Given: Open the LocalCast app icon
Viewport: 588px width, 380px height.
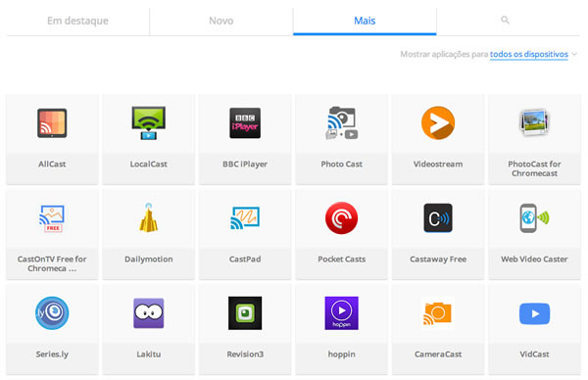Looking at the screenshot, I should point(149,123).
